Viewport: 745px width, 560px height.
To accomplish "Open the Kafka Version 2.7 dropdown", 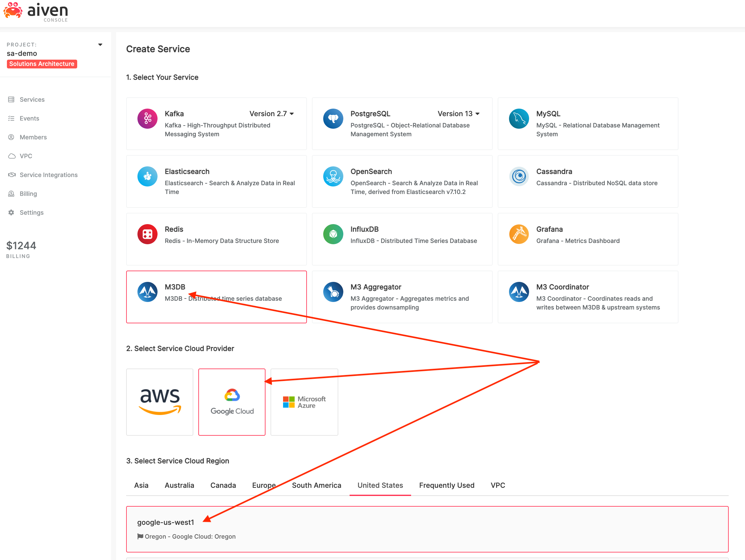I will pos(271,114).
